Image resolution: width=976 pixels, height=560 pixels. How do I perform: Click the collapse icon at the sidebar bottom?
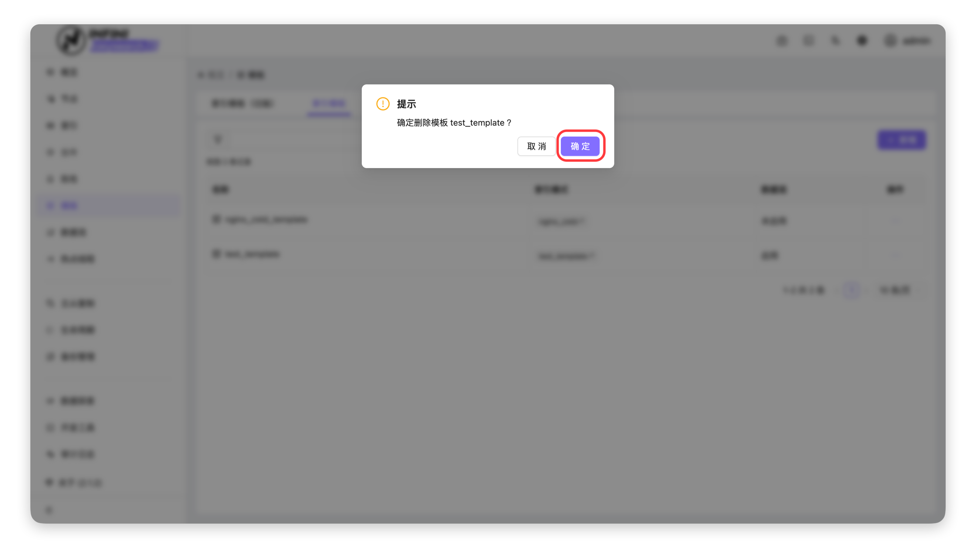(x=49, y=510)
